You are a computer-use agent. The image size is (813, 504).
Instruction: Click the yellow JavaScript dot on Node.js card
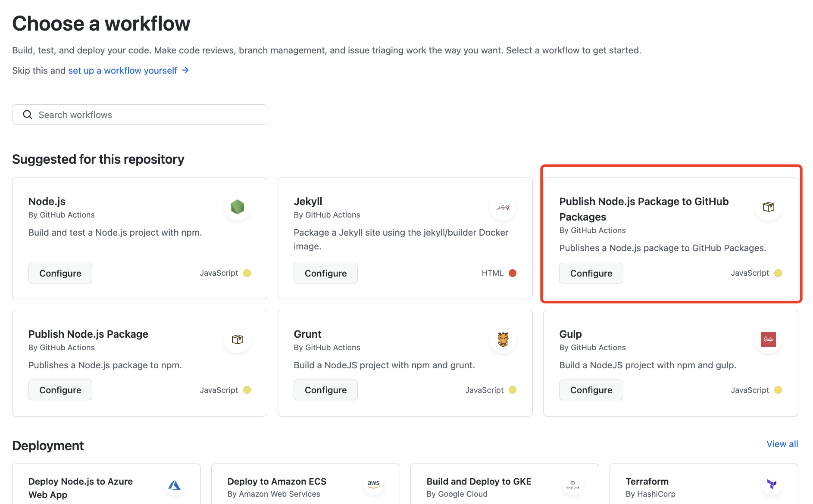247,273
